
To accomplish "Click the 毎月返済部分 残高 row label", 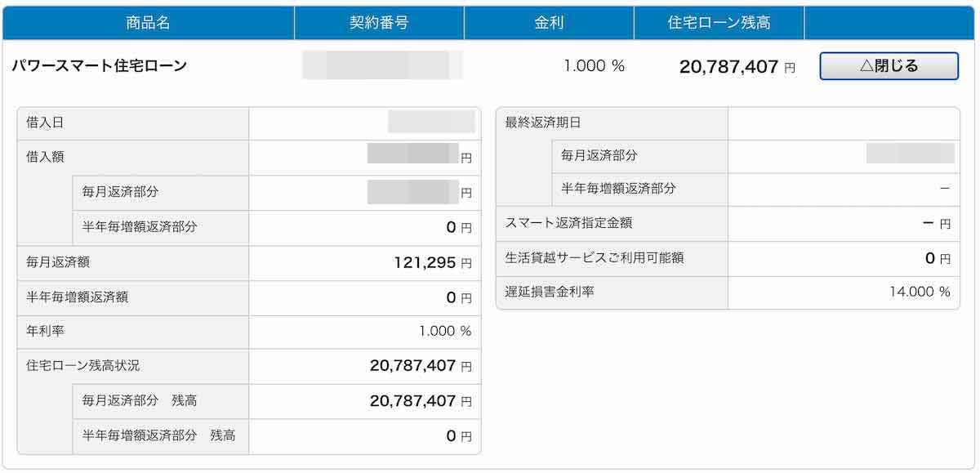I will click(x=140, y=400).
